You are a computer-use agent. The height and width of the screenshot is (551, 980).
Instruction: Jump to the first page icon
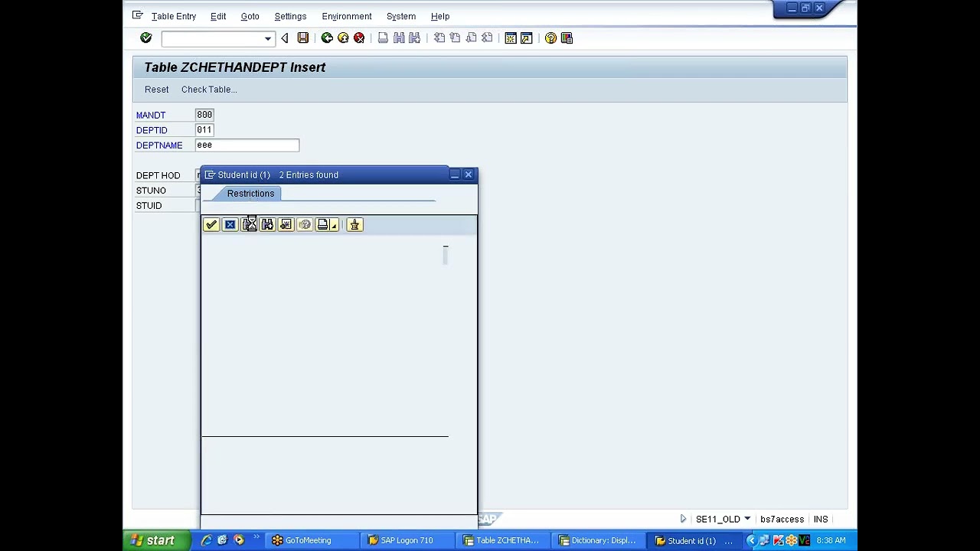tap(439, 38)
